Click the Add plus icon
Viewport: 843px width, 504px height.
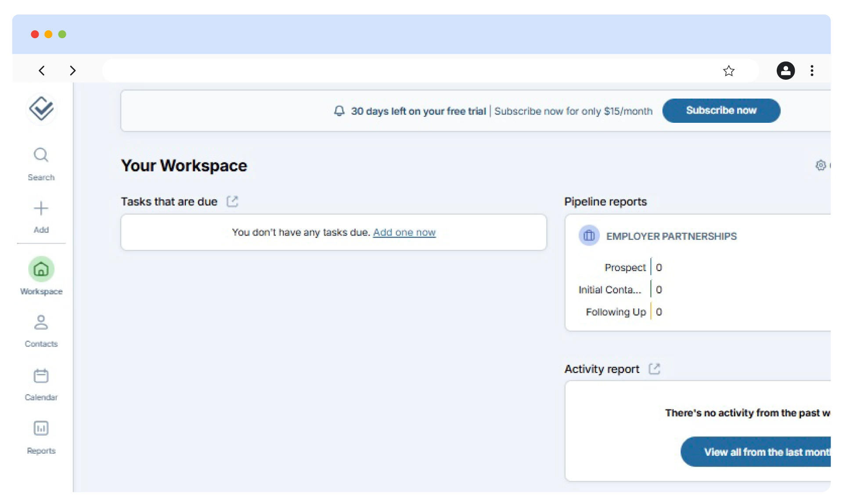pos(41,208)
